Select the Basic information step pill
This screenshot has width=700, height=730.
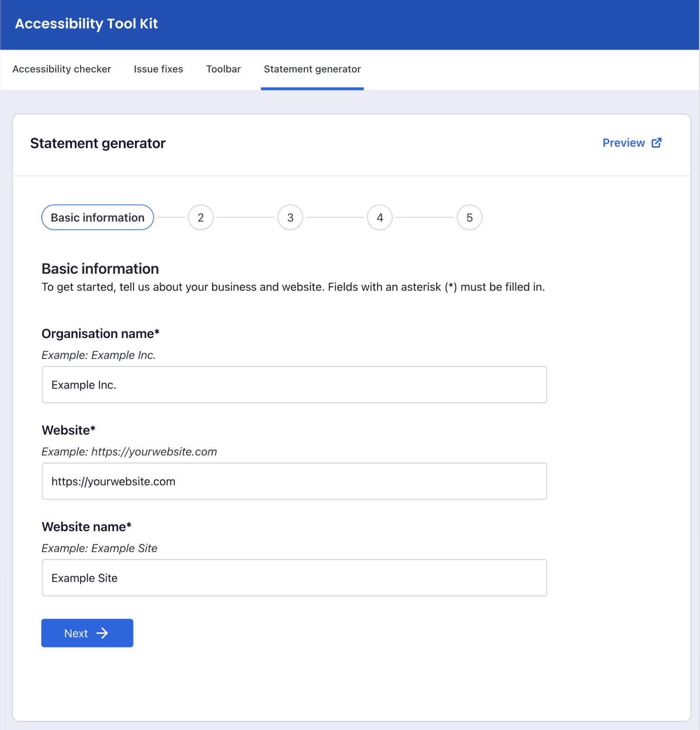click(x=98, y=218)
